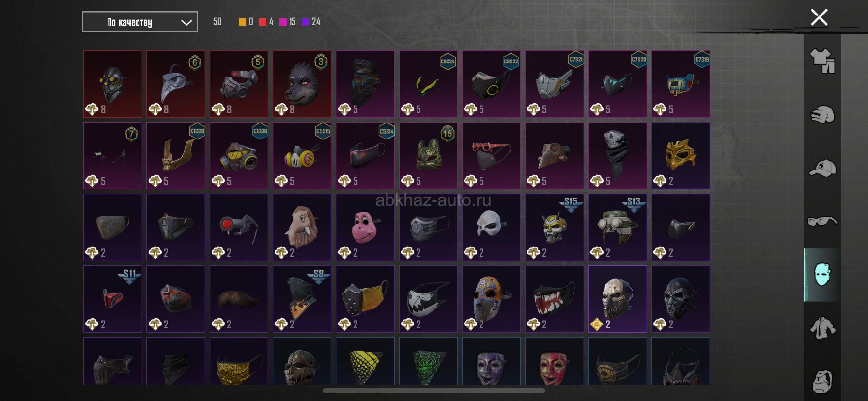This screenshot has height=401, width=868.
Task: Open the glasses category in sidebar
Action: point(822,221)
